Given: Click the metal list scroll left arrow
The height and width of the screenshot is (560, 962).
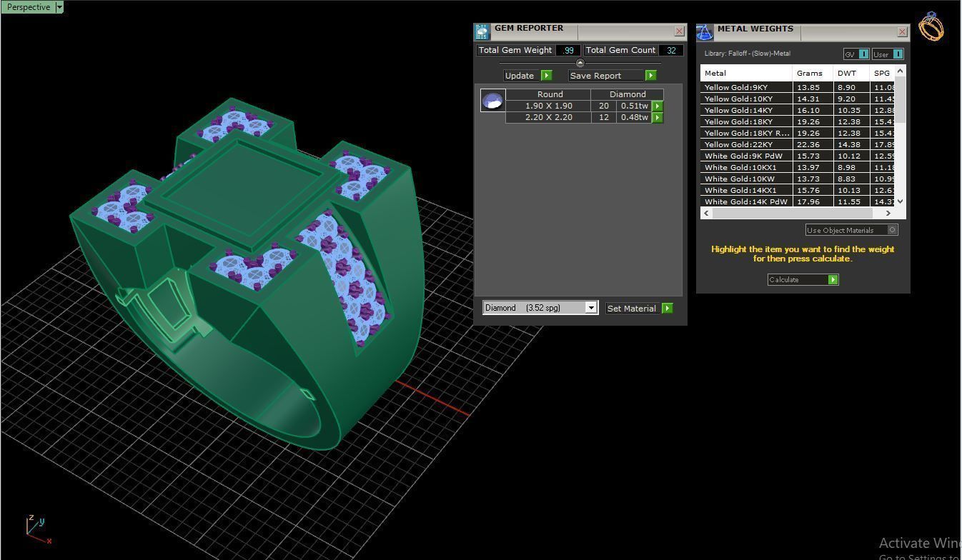Looking at the screenshot, I should point(706,213).
